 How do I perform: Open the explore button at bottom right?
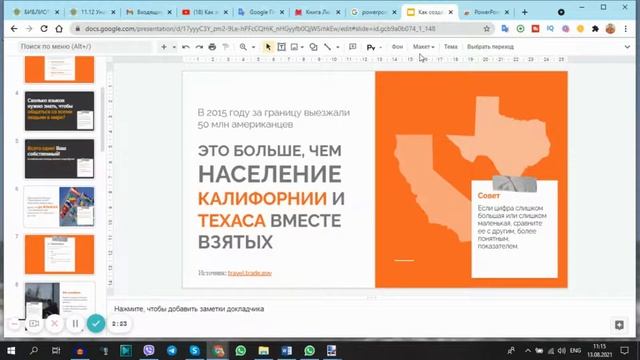[619, 325]
